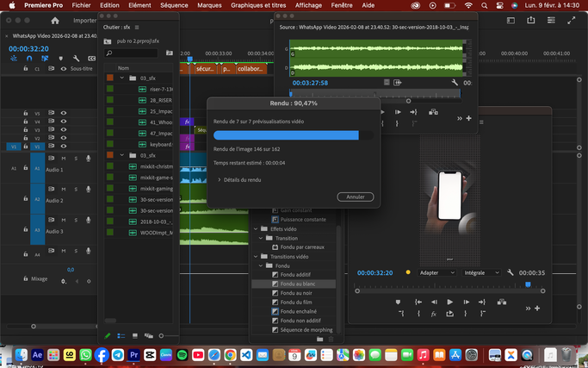Click the Home icon in Premiere header
This screenshot has height=368, width=588.
(x=56, y=20)
